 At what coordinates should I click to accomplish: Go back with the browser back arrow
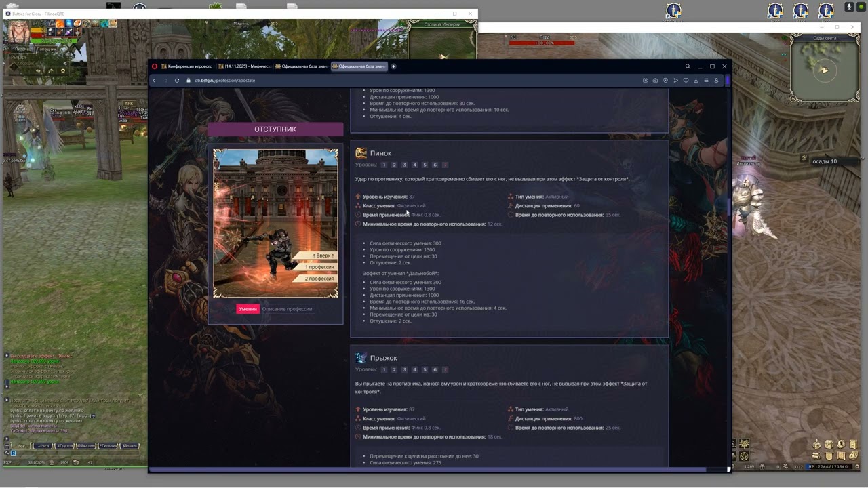tap(154, 81)
